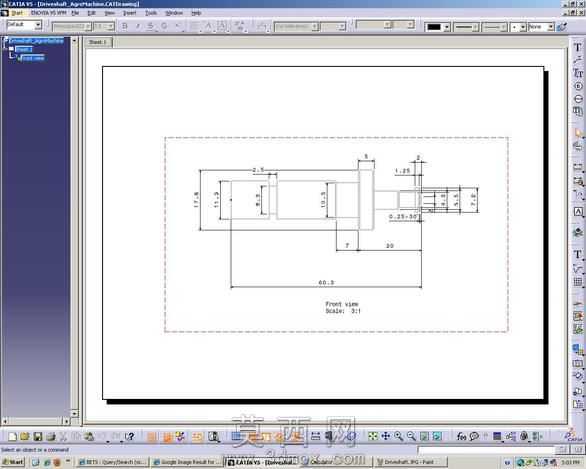586x469 pixels.
Task: Click the CATIA logo icon at bottom right
Action: [573, 436]
